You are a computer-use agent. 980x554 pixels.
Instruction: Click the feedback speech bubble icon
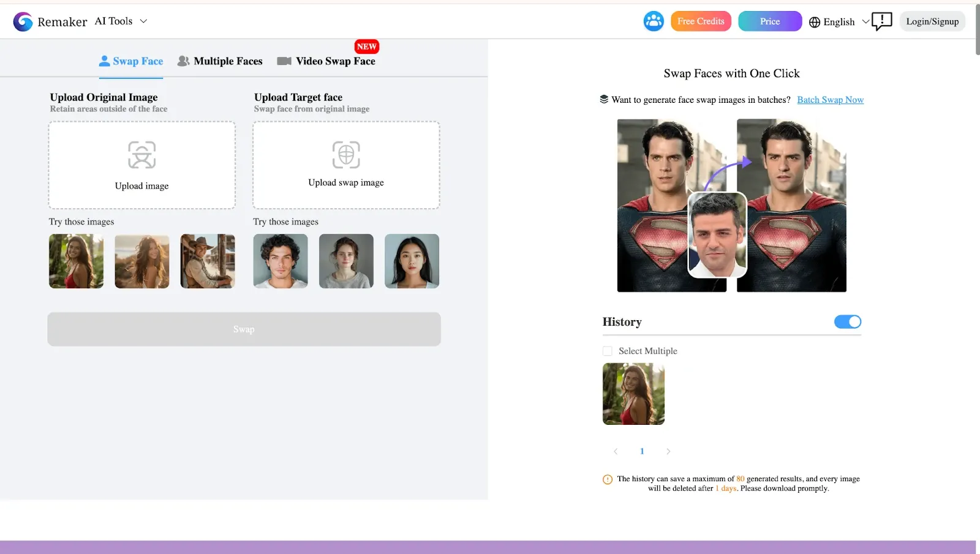pyautogui.click(x=882, y=21)
